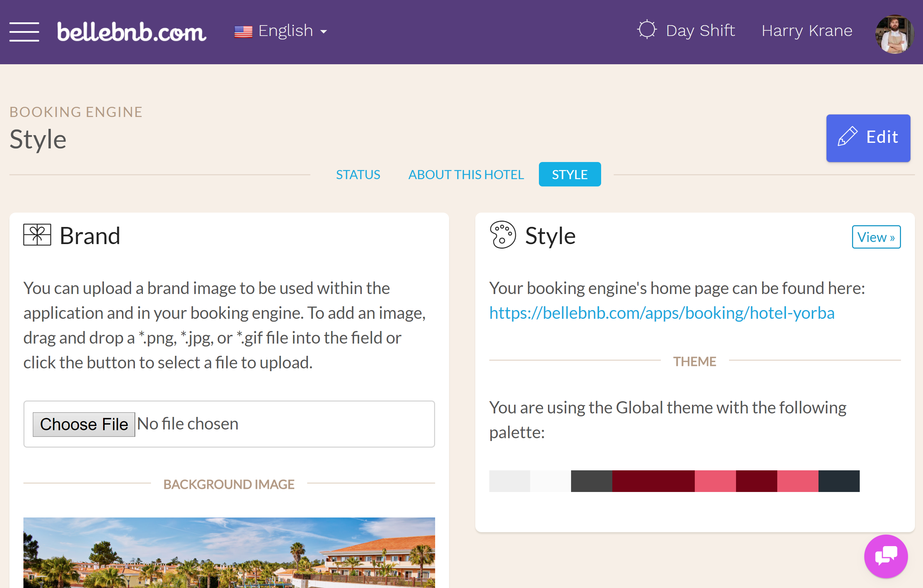Screen dimensions: 923x588
Task: Click the Edit button with pencil icon
Action: tap(868, 137)
